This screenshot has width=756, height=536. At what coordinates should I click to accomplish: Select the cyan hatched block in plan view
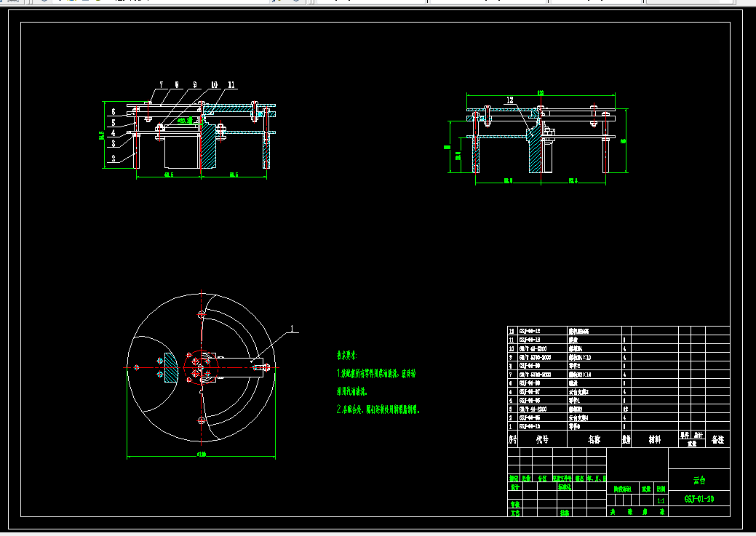point(171,368)
